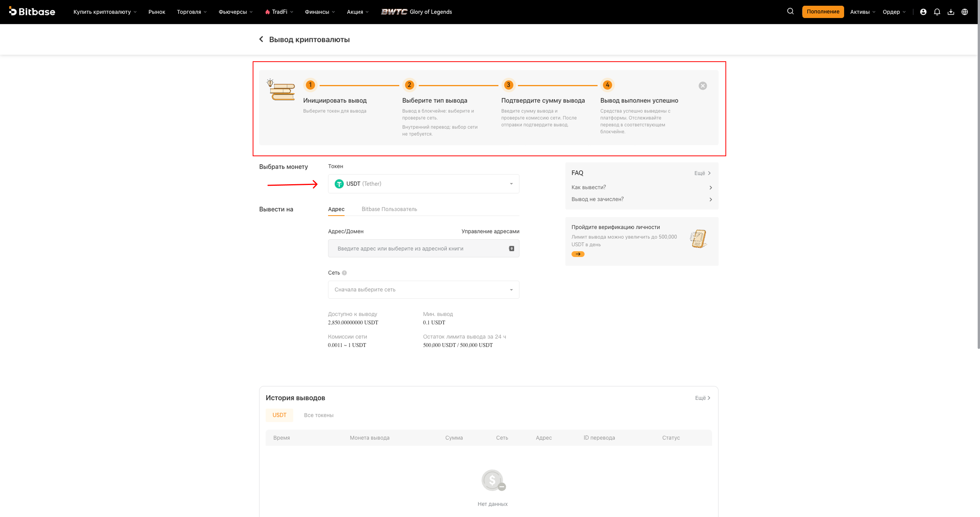The image size is (980, 517).
Task: Open the language globe icon
Action: 964,12
